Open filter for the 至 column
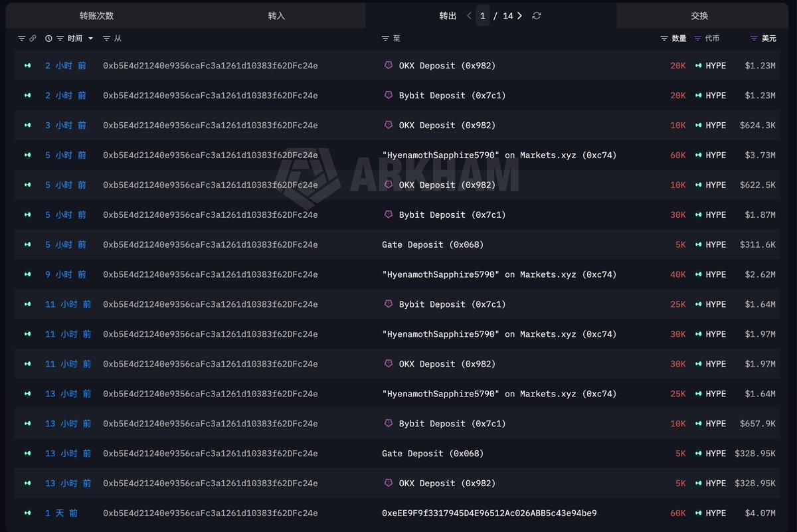Image resolution: width=797 pixels, height=532 pixels. pyautogui.click(x=385, y=39)
